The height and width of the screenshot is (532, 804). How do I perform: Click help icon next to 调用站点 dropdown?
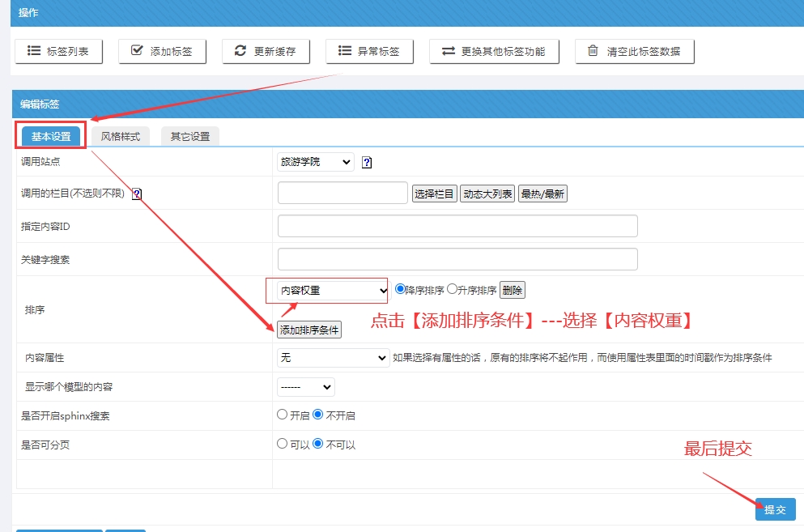tap(367, 163)
